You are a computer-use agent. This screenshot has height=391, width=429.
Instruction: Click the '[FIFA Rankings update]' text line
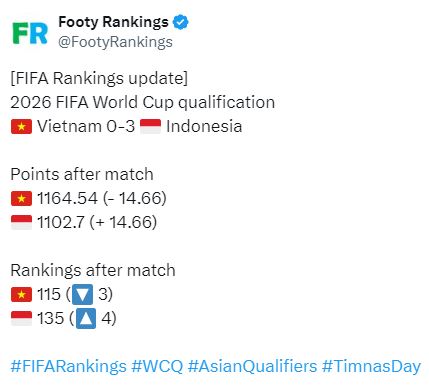[x=99, y=79]
